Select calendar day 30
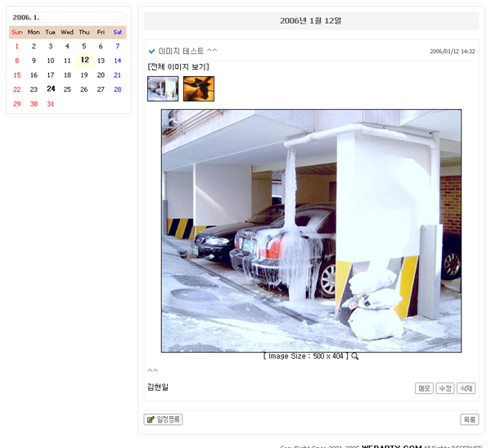Screen dimensions: 491x448 (x=34, y=104)
